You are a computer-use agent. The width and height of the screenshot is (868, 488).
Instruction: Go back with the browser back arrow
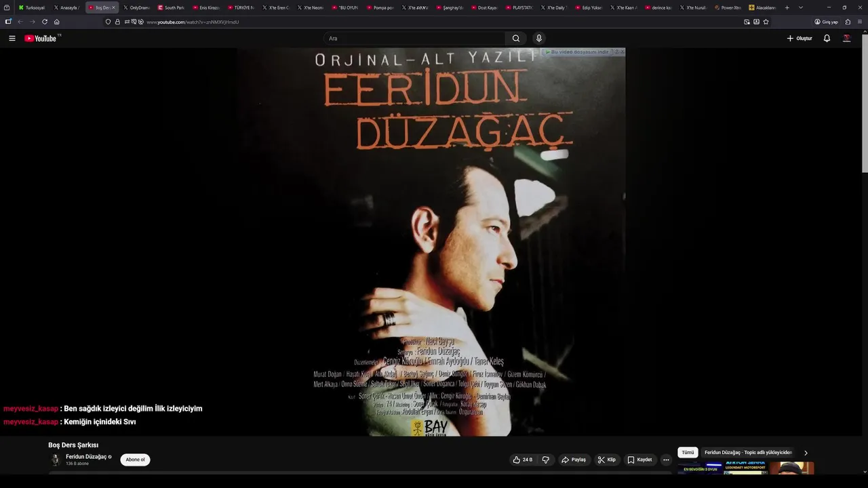point(20,22)
